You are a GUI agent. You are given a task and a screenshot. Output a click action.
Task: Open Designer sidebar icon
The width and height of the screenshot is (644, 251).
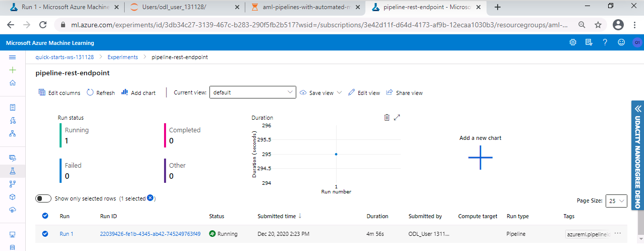[13, 133]
